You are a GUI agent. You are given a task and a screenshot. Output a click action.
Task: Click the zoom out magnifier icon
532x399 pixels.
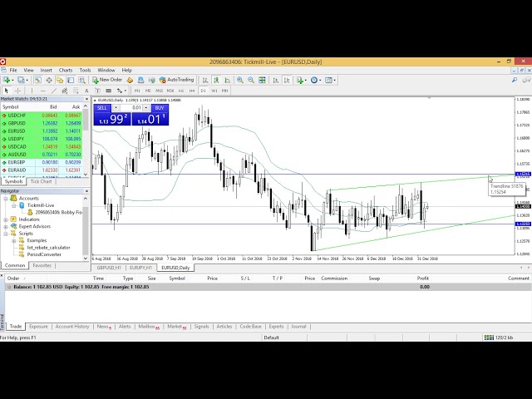click(250, 80)
